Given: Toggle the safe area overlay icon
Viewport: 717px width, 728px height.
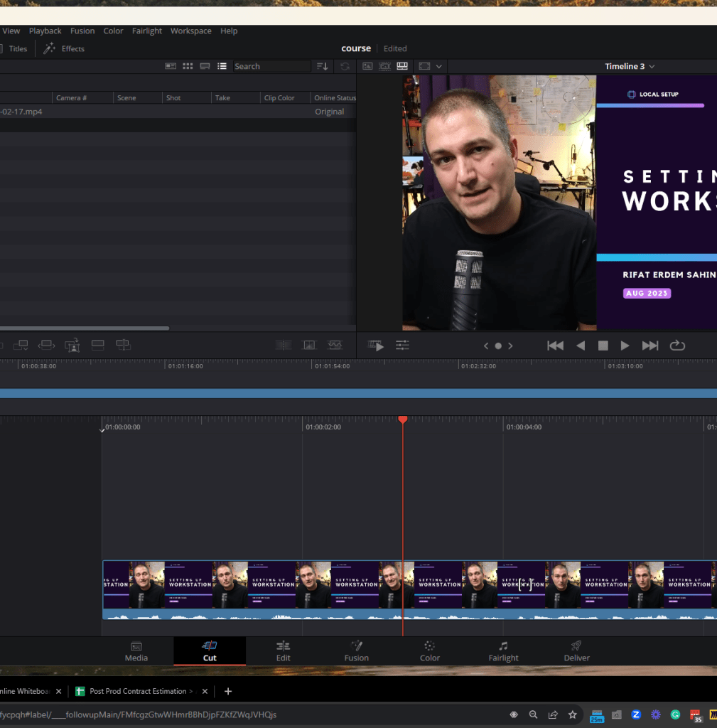Looking at the screenshot, I should [x=424, y=66].
